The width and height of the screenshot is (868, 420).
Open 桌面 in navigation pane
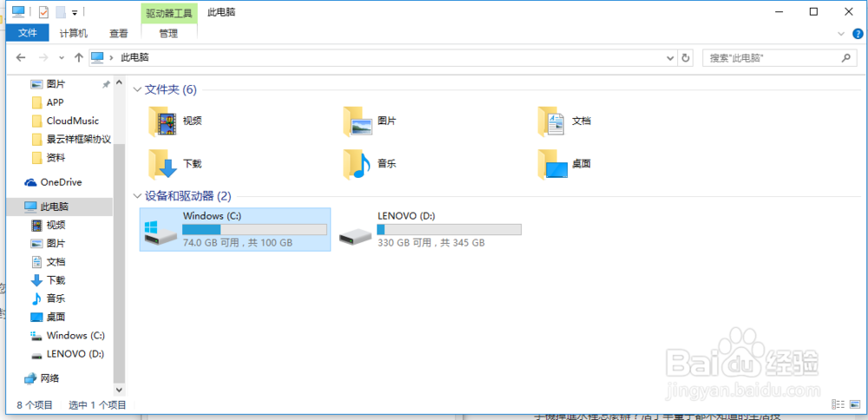48,317
